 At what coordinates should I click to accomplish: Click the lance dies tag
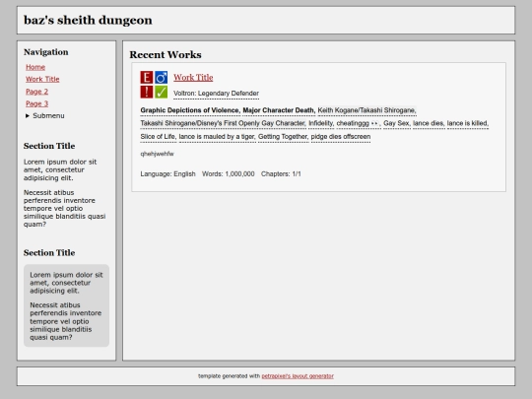[x=429, y=123]
